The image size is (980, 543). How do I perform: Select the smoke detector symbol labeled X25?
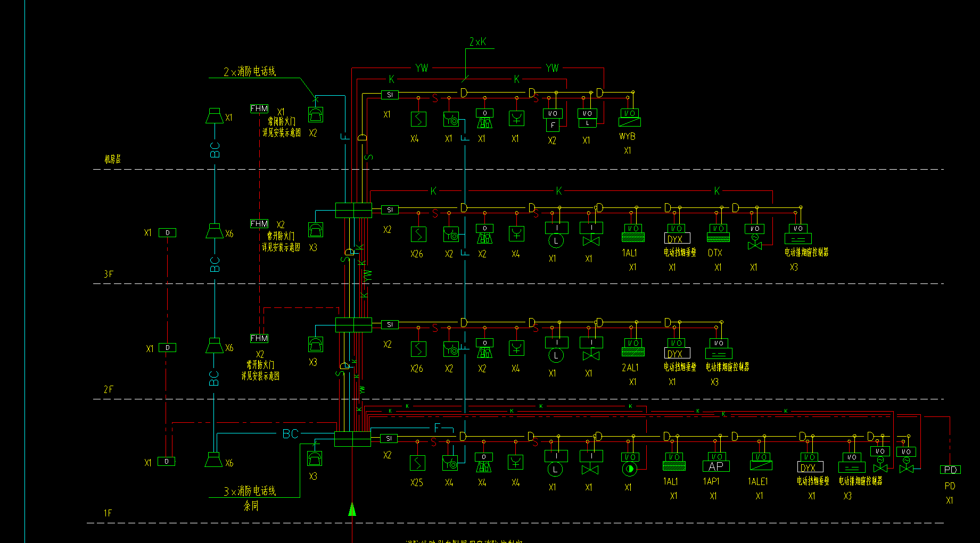[x=418, y=463]
